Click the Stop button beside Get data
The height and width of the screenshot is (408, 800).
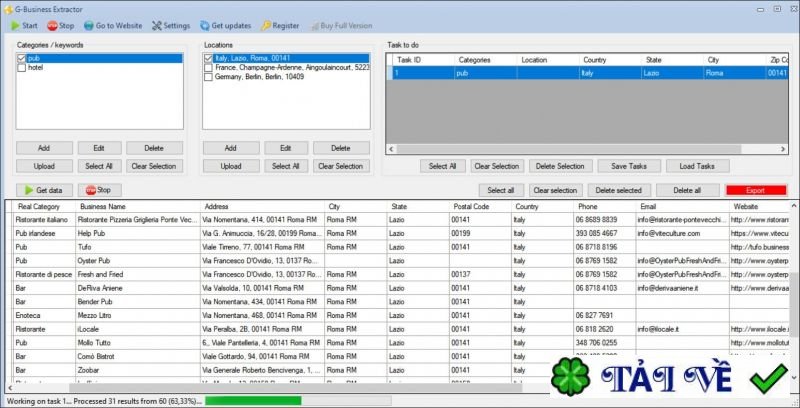[x=99, y=190]
